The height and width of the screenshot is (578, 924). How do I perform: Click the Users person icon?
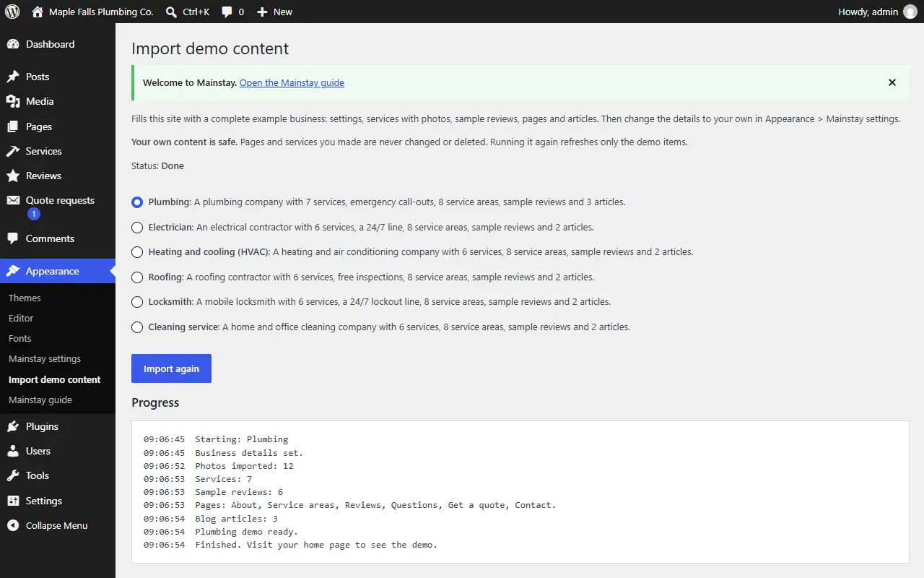click(13, 451)
